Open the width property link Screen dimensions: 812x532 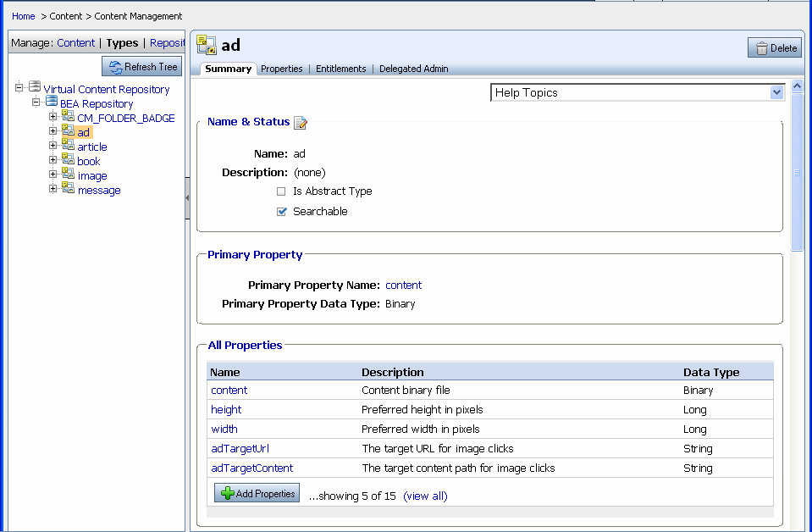pyautogui.click(x=224, y=429)
